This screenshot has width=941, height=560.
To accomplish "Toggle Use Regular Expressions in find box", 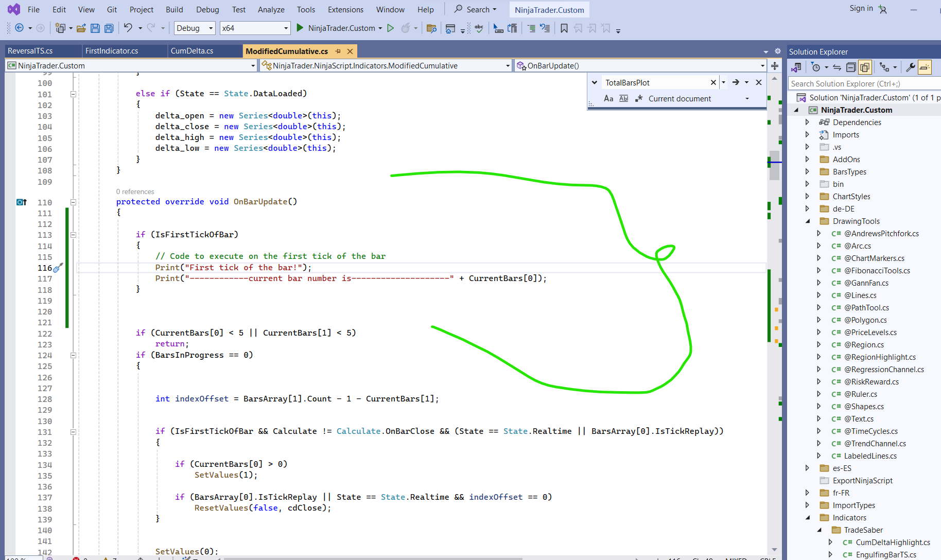I will (639, 98).
